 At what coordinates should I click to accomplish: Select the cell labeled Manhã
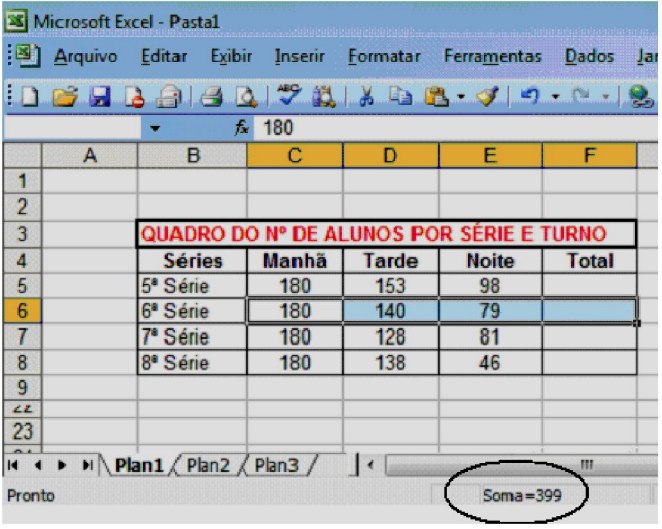click(295, 260)
